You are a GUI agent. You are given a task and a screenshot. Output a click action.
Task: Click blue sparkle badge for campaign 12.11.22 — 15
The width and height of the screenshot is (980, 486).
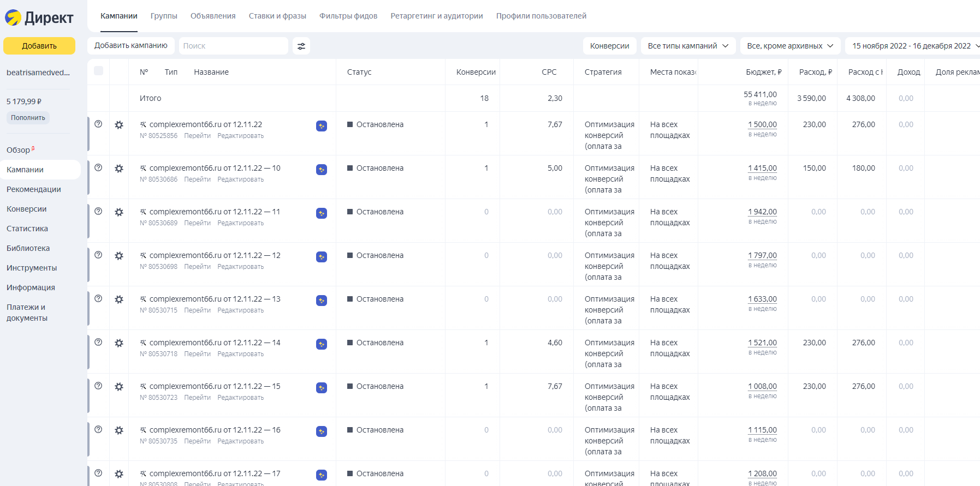pyautogui.click(x=322, y=388)
